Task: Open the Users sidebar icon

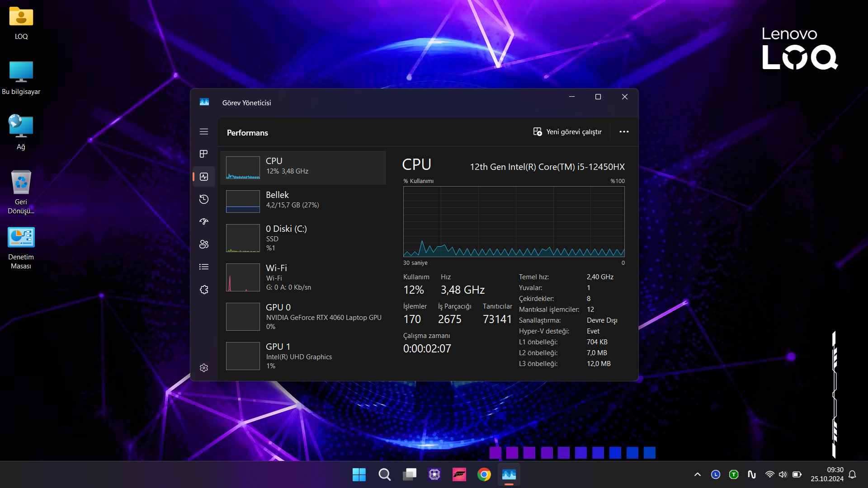Action: point(204,244)
